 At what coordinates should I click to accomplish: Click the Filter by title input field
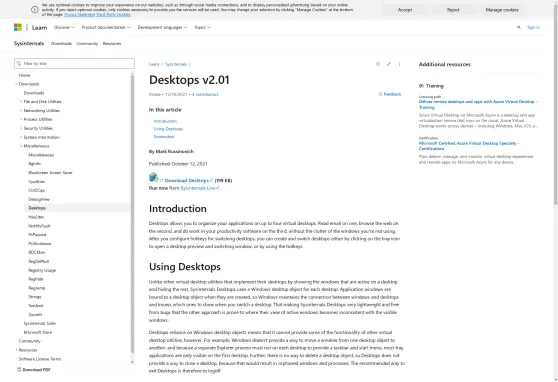pyautogui.click(x=74, y=63)
